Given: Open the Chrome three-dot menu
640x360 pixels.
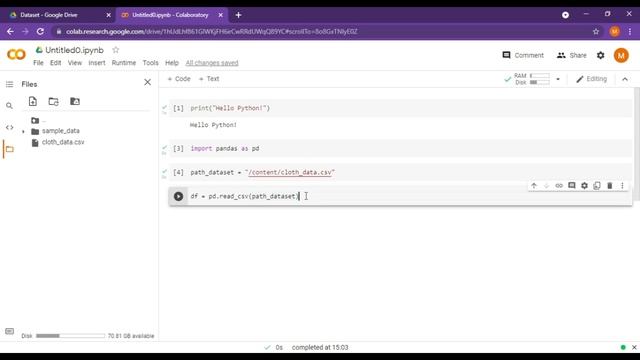Looking at the screenshot, I should tap(630, 31).
